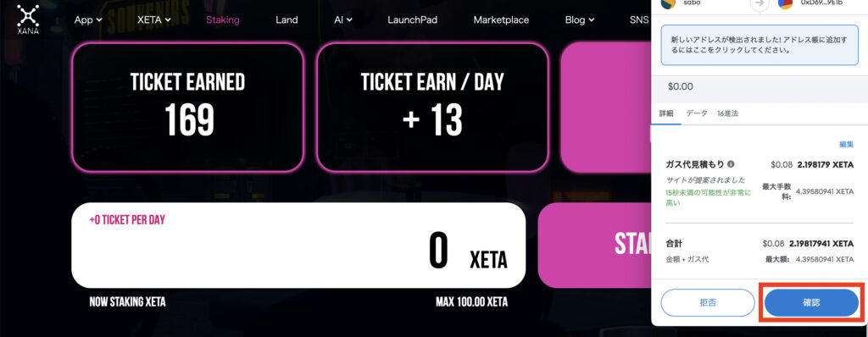The width and height of the screenshot is (868, 337).
Task: Go to LaunchPad in navigation
Action: point(413,20)
